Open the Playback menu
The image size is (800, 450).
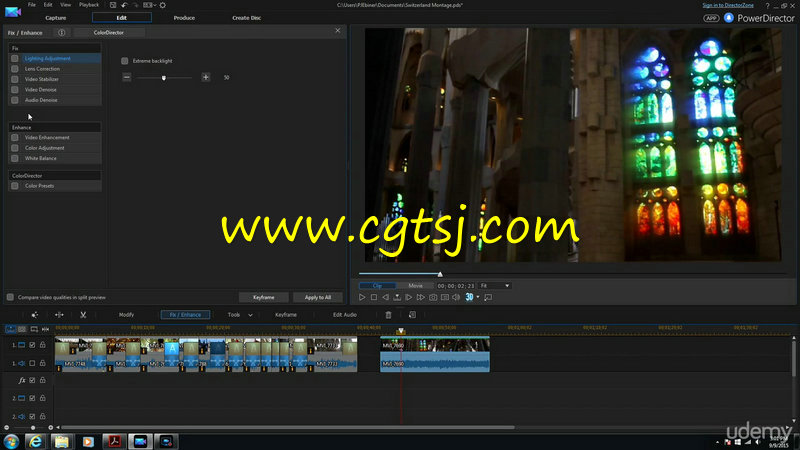[89, 5]
